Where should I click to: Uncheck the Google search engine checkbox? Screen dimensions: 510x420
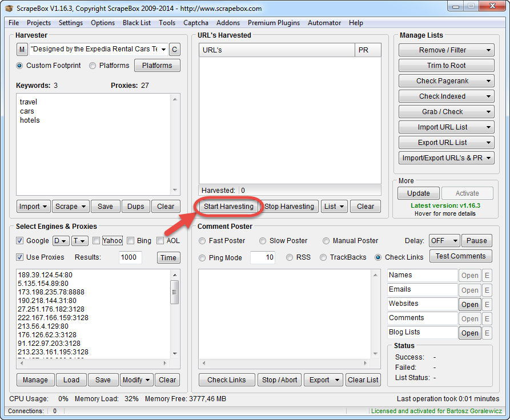click(19, 241)
